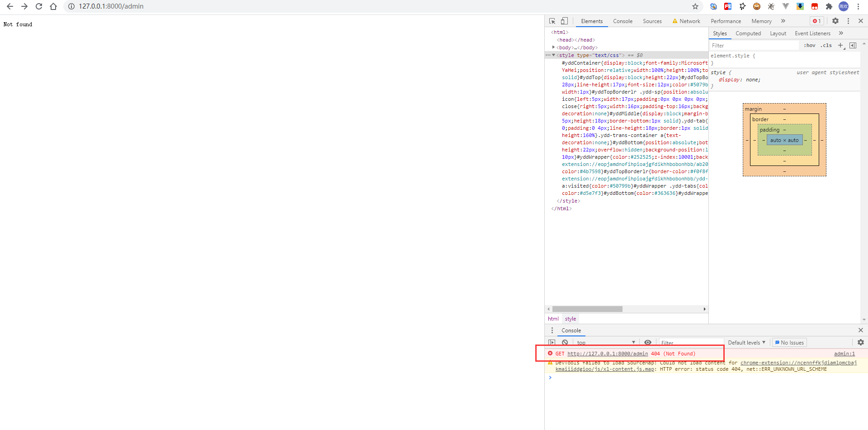Create a live expression with the eye icon
The image size is (868, 430).
[x=648, y=342]
